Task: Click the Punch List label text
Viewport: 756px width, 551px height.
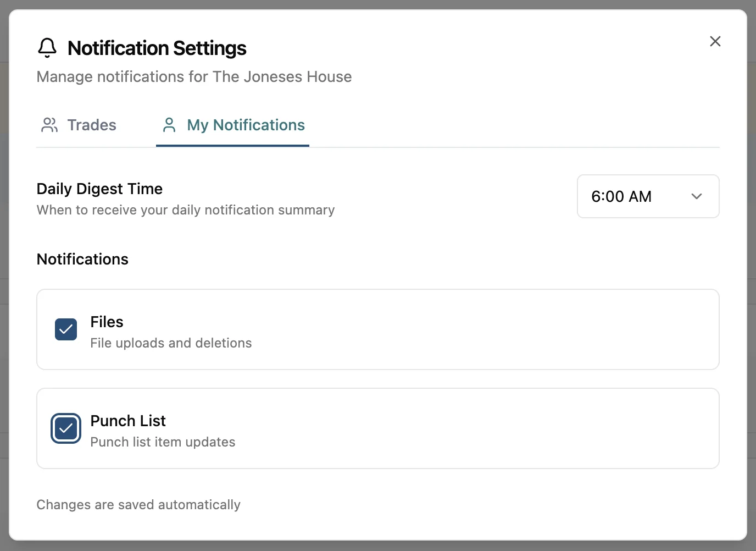Action: click(x=127, y=421)
